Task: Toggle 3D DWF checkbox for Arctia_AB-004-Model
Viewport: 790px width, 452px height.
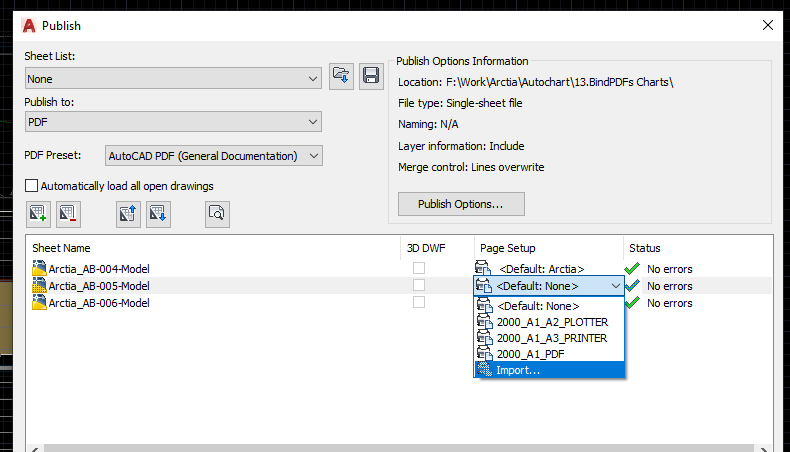Action: click(419, 268)
